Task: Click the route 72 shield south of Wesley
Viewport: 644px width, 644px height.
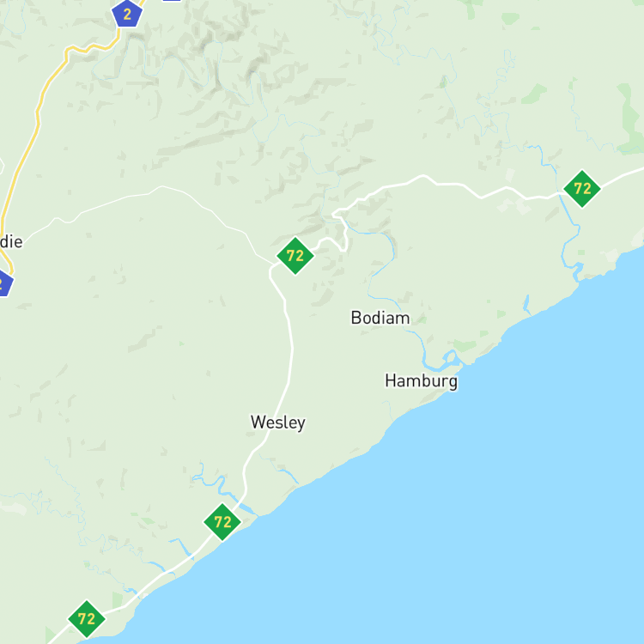Action: point(222,522)
